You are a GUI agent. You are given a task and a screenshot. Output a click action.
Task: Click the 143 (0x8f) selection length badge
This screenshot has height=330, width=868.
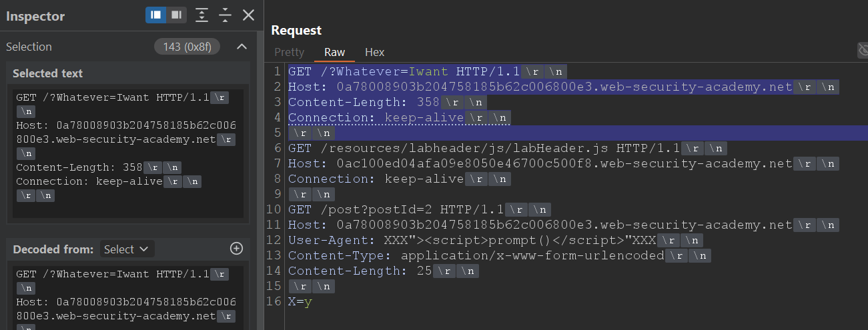click(x=187, y=47)
